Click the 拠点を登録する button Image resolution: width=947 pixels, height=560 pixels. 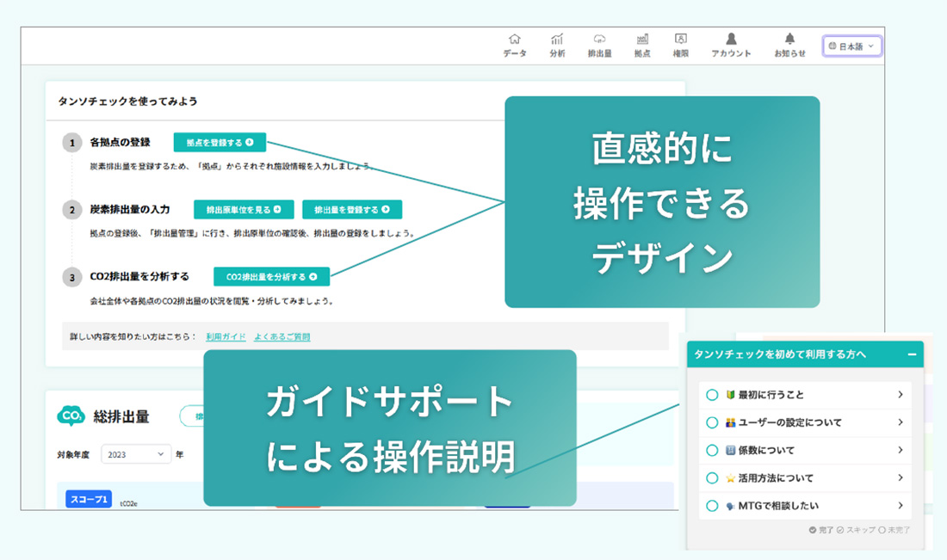tap(220, 143)
